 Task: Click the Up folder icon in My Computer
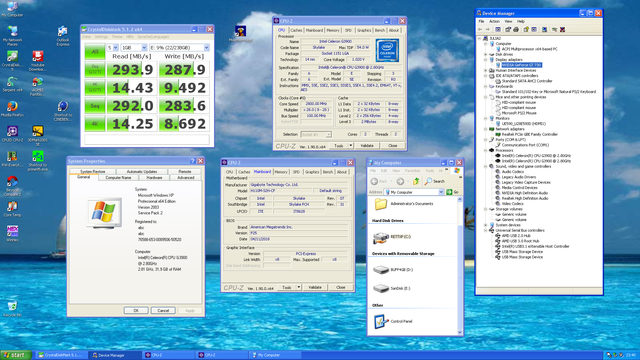[416, 181]
